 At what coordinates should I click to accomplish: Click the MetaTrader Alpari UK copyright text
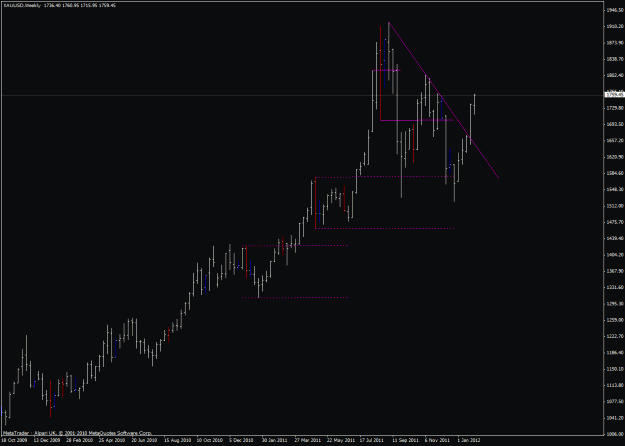click(x=77, y=432)
